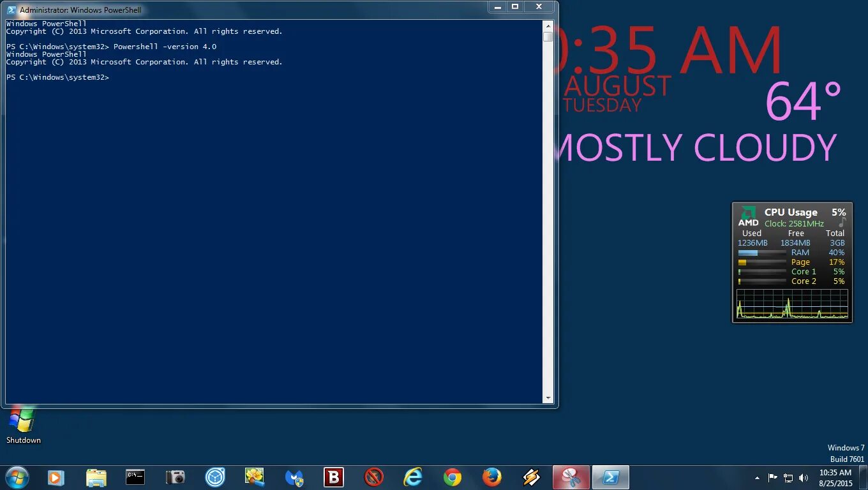Click 'CPU Usage' heading in gadget
The image size is (868, 490).
tap(791, 212)
